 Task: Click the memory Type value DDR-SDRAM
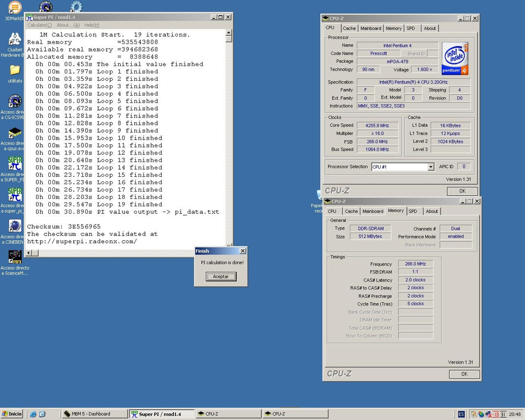pyautogui.click(x=371, y=228)
